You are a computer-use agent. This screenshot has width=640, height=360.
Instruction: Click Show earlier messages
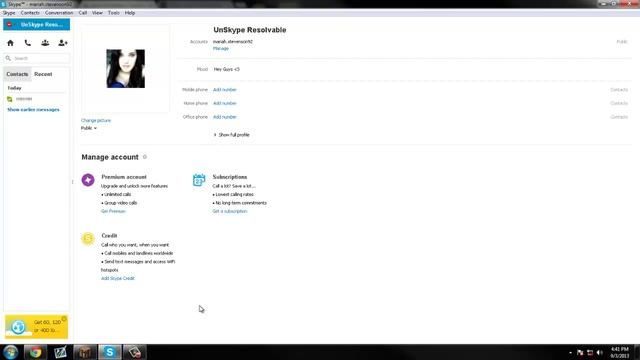pos(33,110)
